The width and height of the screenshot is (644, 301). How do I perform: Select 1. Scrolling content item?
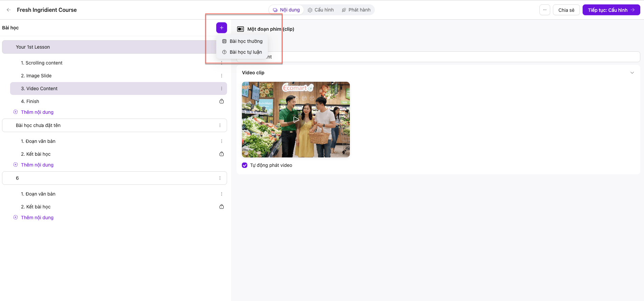tap(118, 63)
